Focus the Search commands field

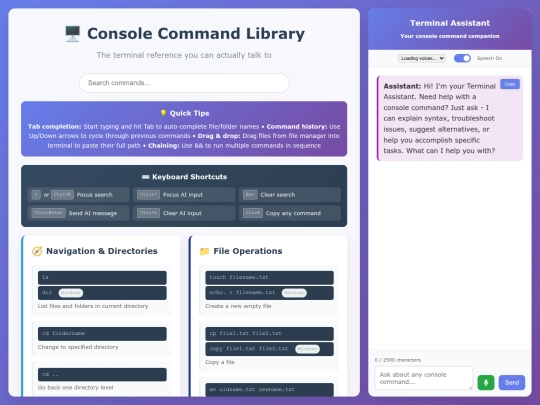coord(184,83)
